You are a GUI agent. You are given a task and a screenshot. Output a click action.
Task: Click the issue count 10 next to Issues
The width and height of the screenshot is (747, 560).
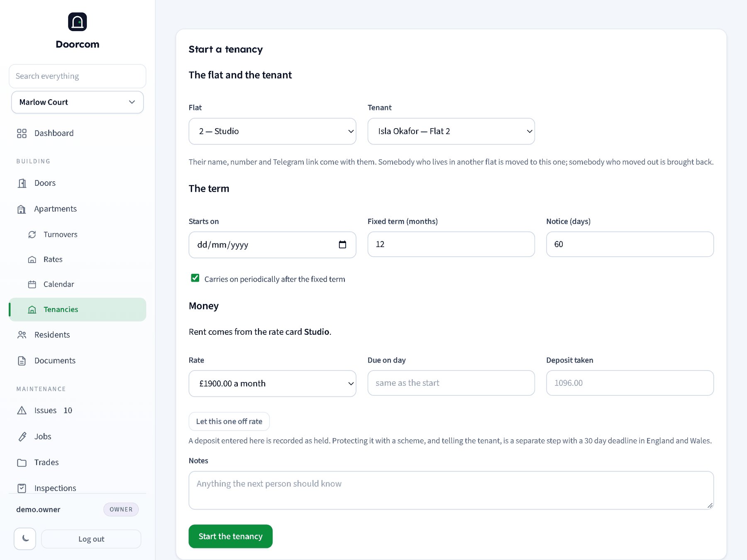tap(68, 410)
